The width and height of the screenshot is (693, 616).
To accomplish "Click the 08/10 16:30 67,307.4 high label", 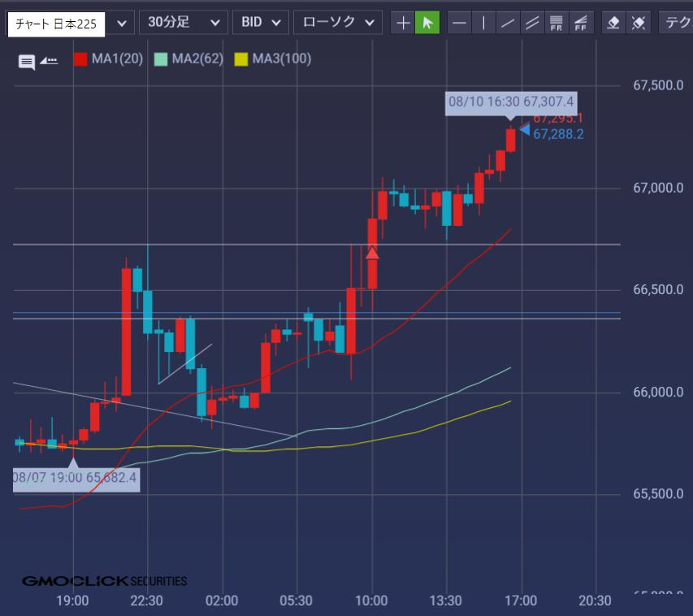I will 511,104.
